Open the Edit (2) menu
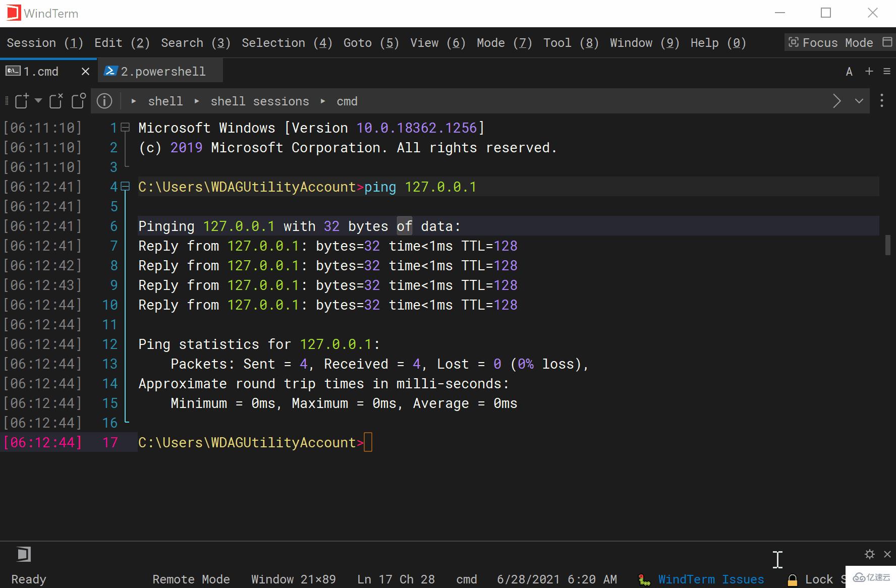Screen dimensions: 896x588 pyautogui.click(x=122, y=43)
